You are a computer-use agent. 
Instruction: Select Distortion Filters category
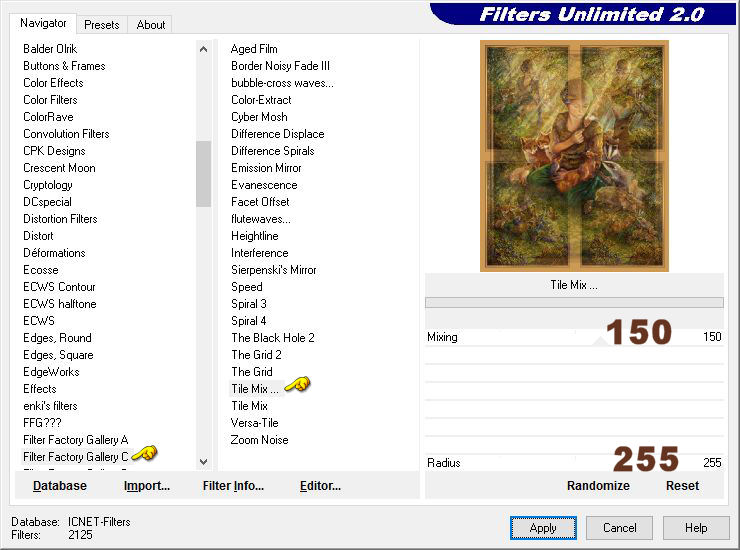60,219
